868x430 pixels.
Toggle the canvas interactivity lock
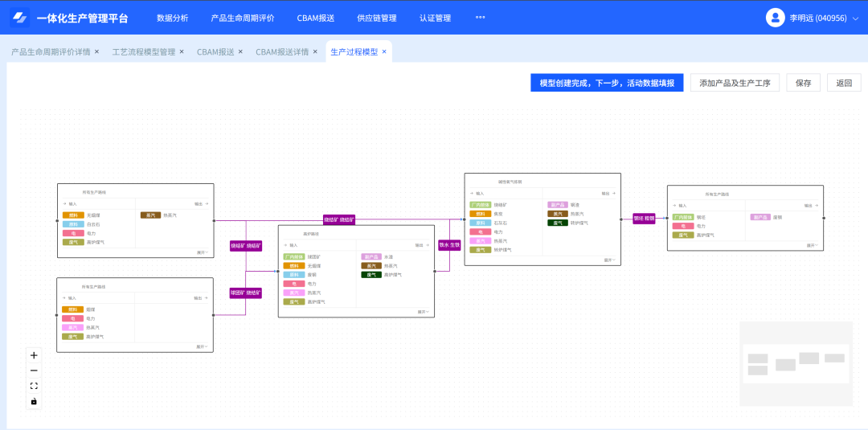(34, 401)
